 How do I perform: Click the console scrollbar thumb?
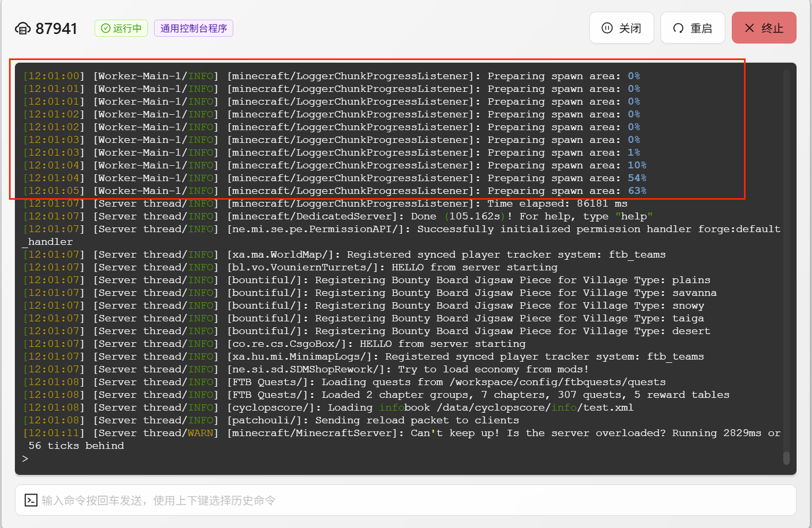click(x=786, y=458)
